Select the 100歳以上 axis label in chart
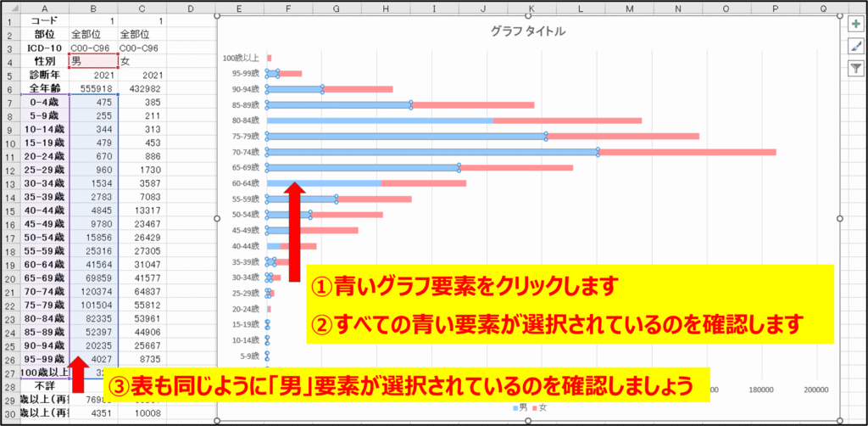The height and width of the screenshot is (426, 868). [x=242, y=59]
